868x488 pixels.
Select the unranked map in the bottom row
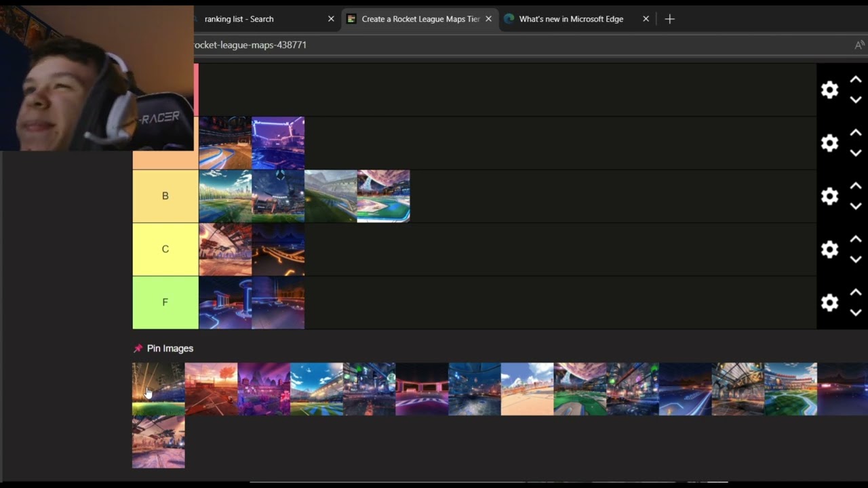pos(159,442)
